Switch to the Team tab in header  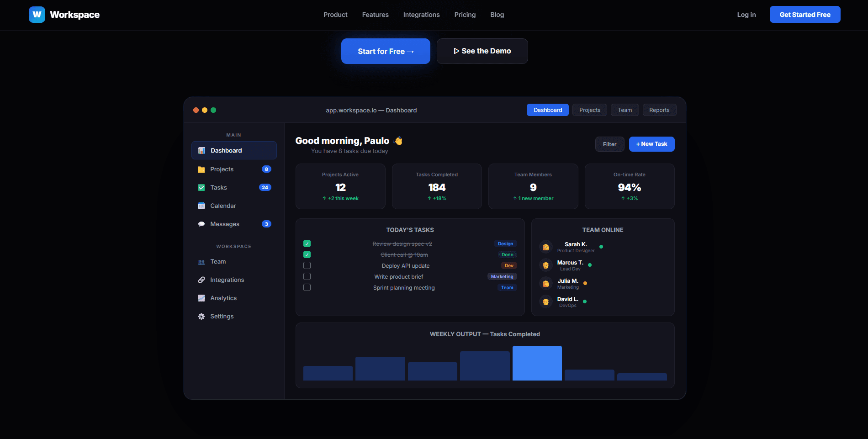point(625,110)
